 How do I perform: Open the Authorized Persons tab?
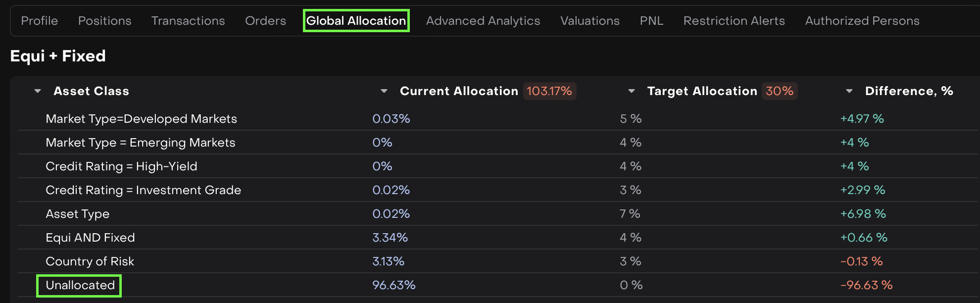[x=862, y=21]
